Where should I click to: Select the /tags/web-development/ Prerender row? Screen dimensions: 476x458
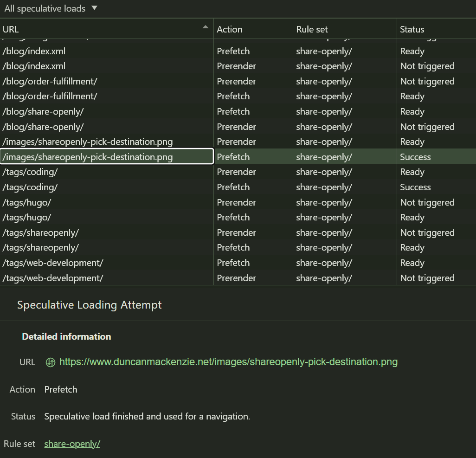click(107, 278)
